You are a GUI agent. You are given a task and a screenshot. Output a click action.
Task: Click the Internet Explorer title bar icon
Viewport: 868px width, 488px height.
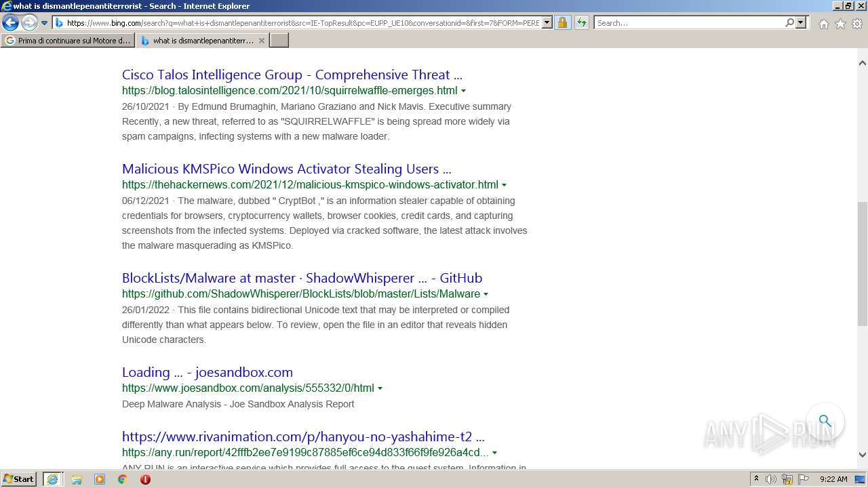pyautogui.click(x=6, y=6)
